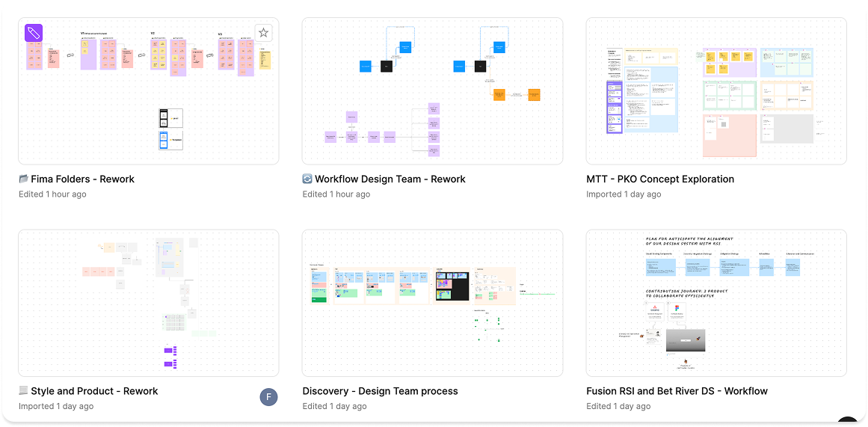Click the dark round button at bottom-right corner
The height and width of the screenshot is (427, 868).
(846, 422)
